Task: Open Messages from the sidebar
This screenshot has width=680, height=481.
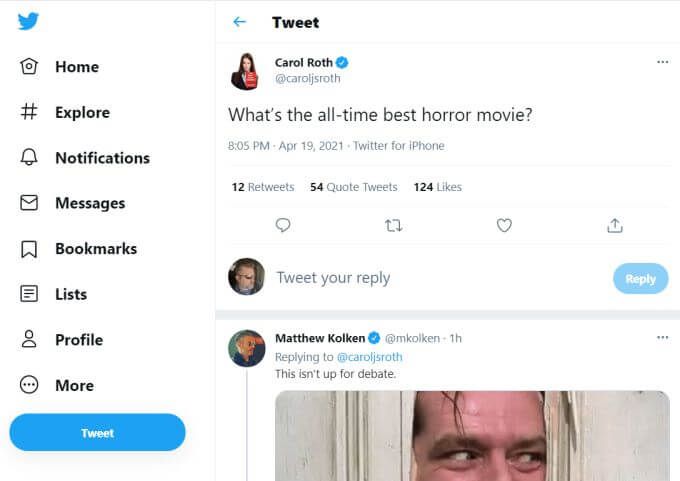Action: click(72, 203)
